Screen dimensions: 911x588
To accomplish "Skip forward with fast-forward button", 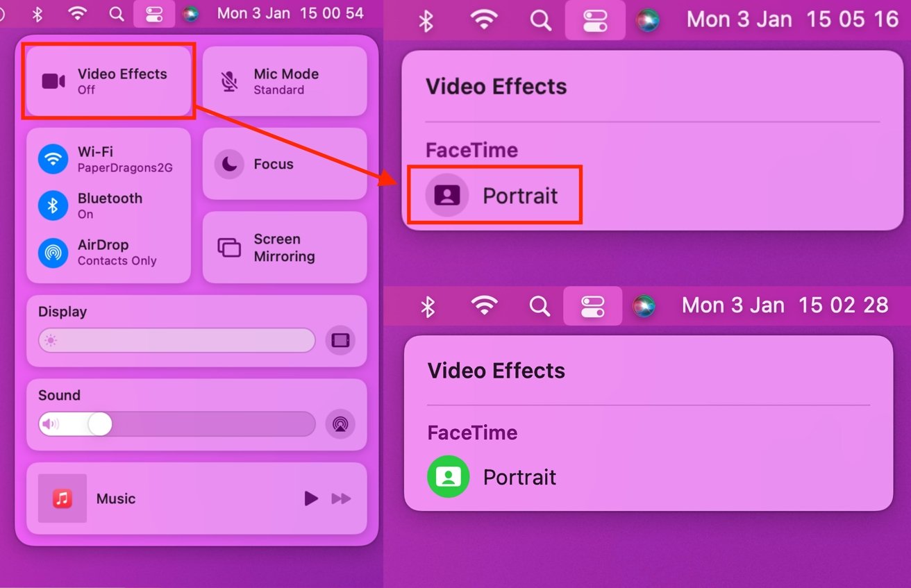I will (341, 498).
